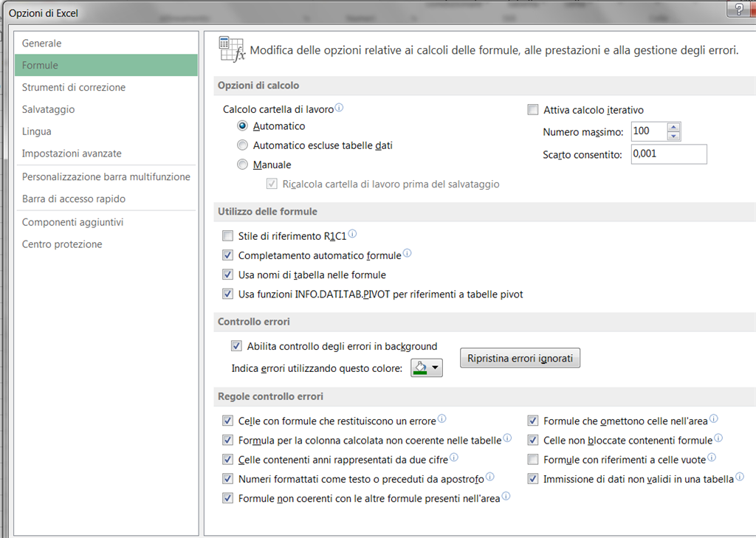Toggle Completamento automatico formule checkbox

(x=227, y=255)
